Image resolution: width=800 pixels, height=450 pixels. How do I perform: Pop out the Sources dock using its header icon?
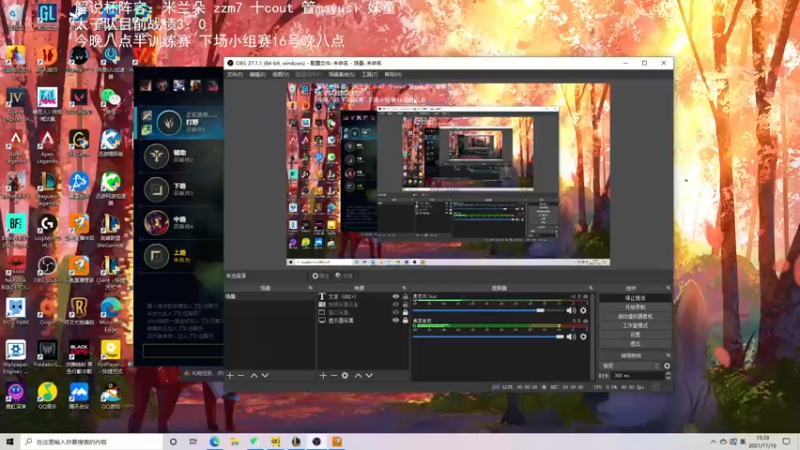pos(404,288)
